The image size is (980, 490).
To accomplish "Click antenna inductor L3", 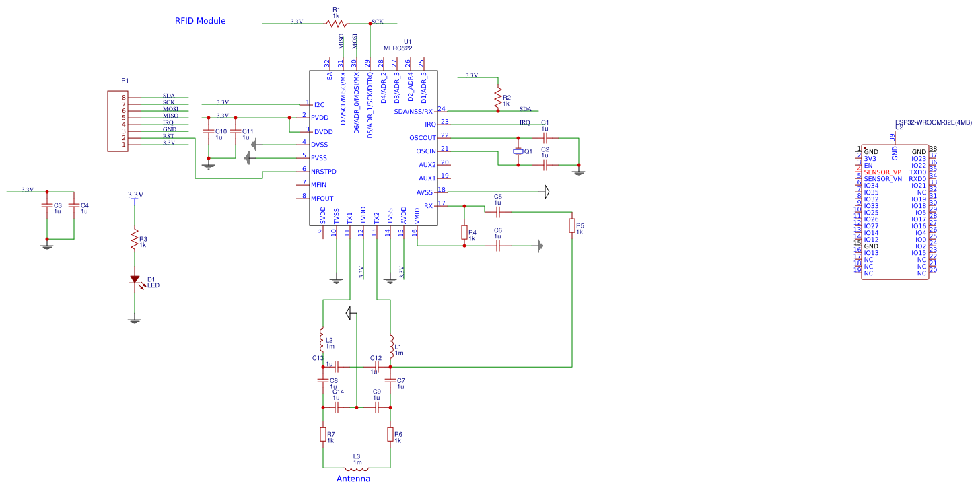I will 357,468.
